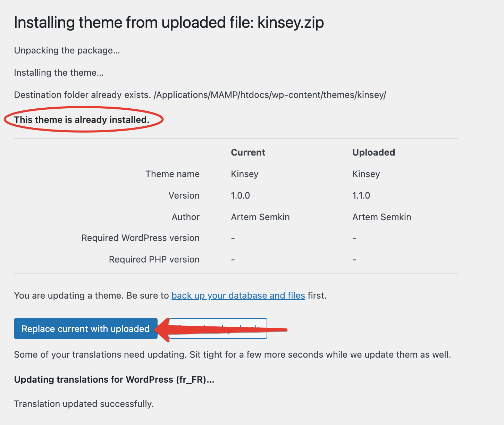This screenshot has width=504, height=425.
Task: Select the uploaded version number 1.1.0
Action: [361, 195]
